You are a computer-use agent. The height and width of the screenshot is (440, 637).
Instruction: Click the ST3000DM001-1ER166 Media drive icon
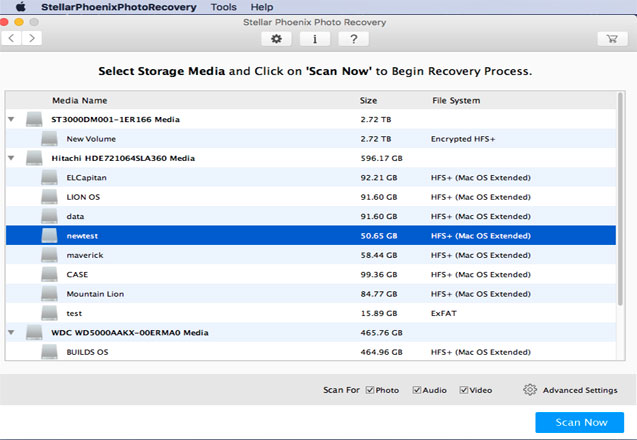pyautogui.click(x=34, y=119)
